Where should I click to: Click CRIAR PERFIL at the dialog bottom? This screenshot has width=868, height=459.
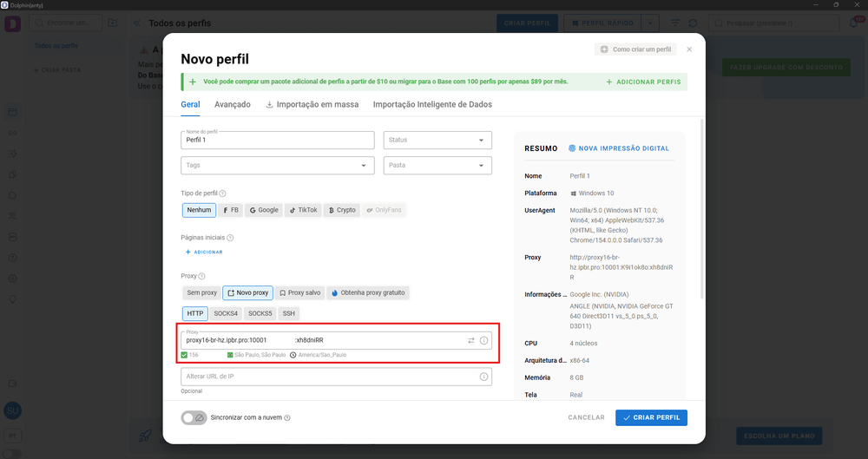(651, 418)
